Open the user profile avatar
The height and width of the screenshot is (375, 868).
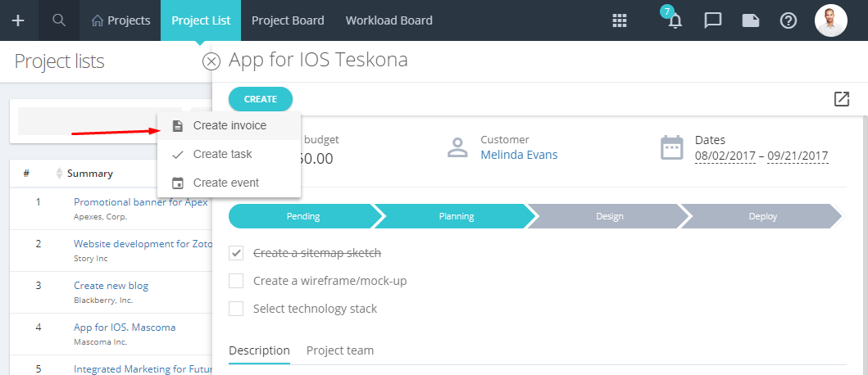[831, 20]
